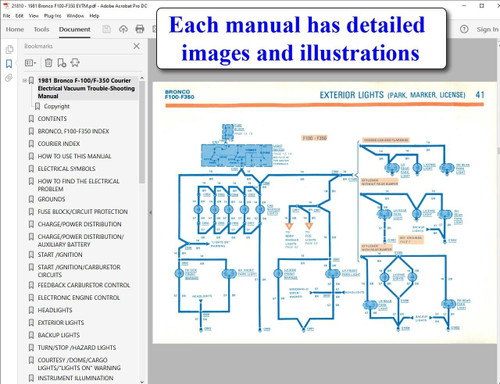Open the START/IGNITION bookmark

60,255
